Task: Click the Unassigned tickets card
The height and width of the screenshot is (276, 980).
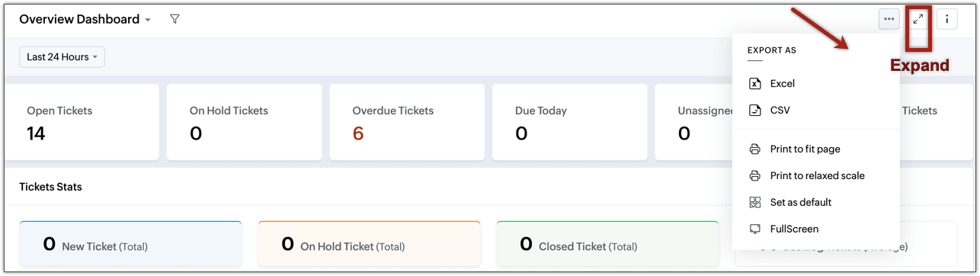Action: click(x=693, y=122)
